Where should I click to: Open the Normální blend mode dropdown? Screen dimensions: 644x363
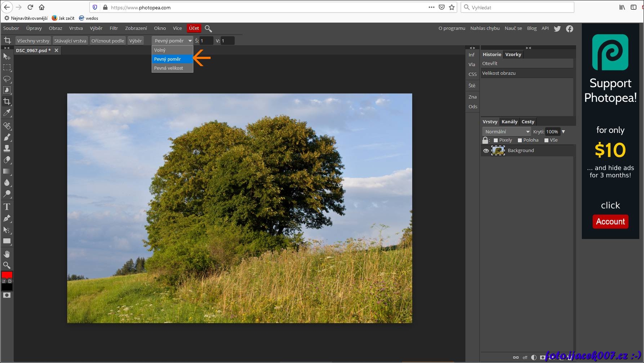tap(506, 132)
